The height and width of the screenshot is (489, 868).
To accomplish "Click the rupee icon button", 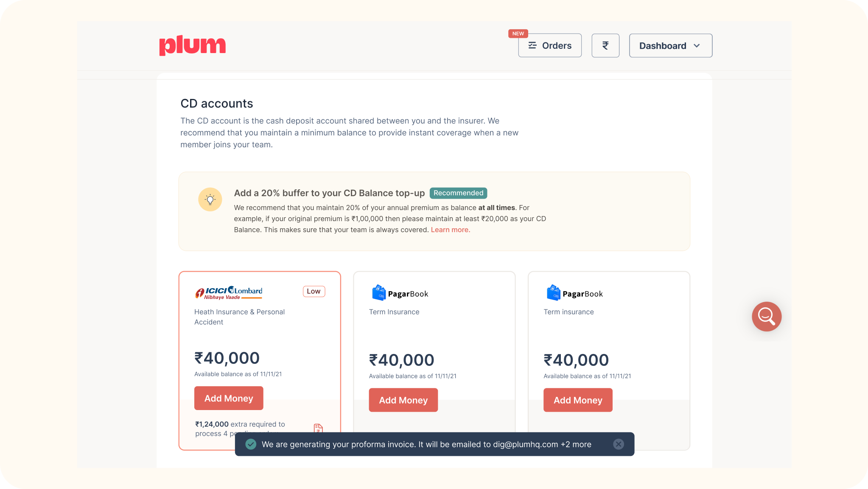I will click(x=605, y=45).
